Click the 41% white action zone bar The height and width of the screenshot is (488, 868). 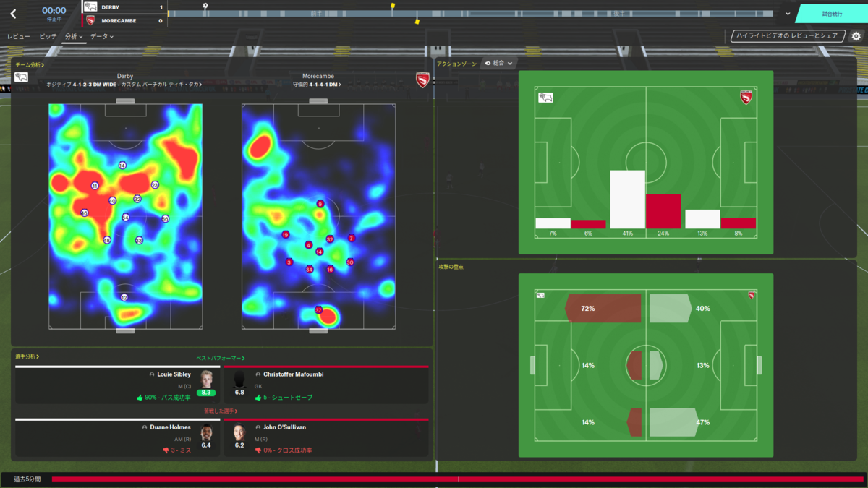click(628, 200)
